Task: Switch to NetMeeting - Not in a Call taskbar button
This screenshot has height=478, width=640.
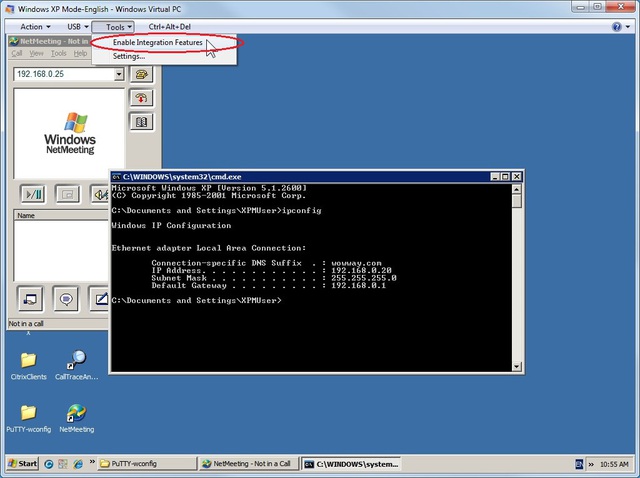Action: pos(249,464)
